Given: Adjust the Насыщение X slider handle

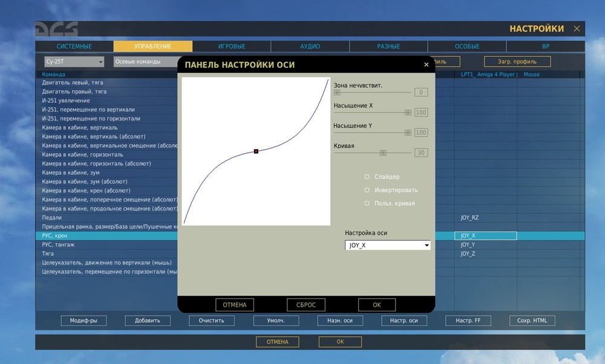Looking at the screenshot, I should click(x=408, y=112).
